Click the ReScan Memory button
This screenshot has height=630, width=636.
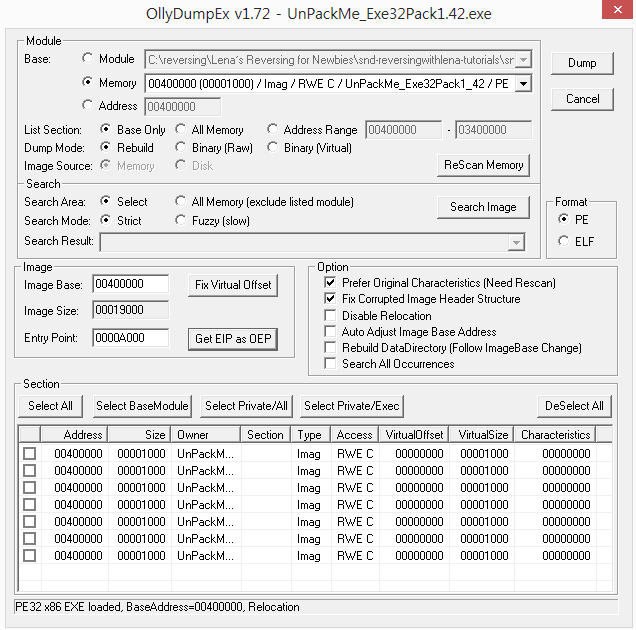[x=483, y=165]
